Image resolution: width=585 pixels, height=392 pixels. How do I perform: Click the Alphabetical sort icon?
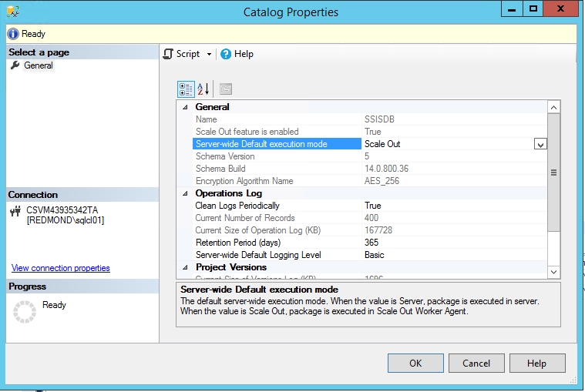[203, 89]
